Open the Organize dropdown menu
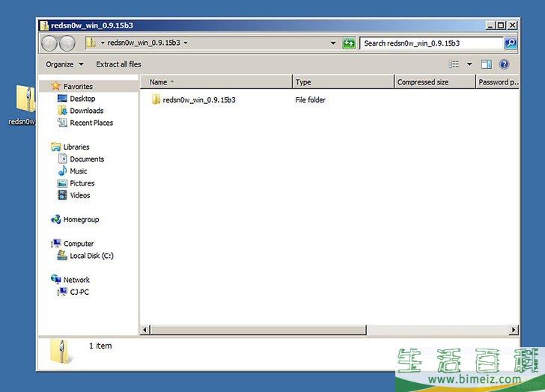Image resolution: width=545 pixels, height=392 pixels. coord(64,64)
